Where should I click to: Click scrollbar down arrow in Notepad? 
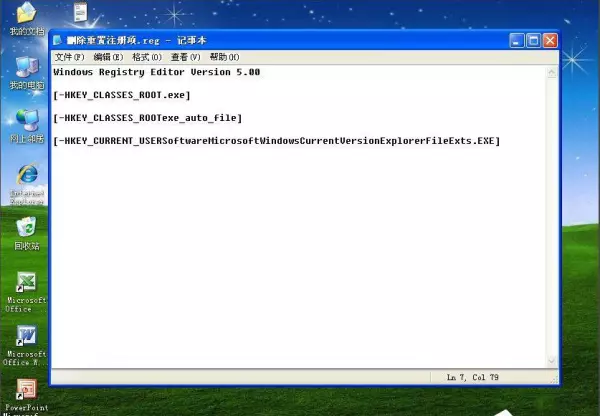click(552, 361)
